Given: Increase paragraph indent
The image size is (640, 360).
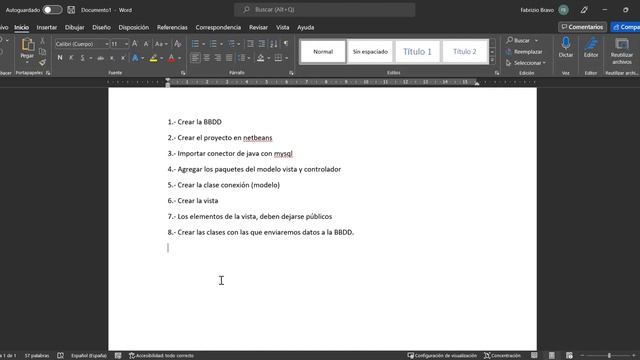Looking at the screenshot, I should (262, 44).
